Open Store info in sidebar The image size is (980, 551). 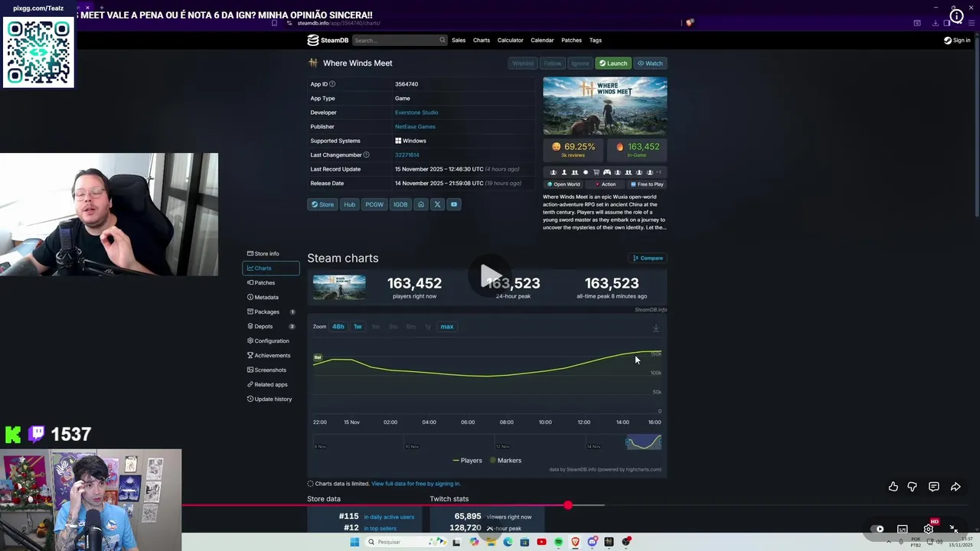coord(271,253)
